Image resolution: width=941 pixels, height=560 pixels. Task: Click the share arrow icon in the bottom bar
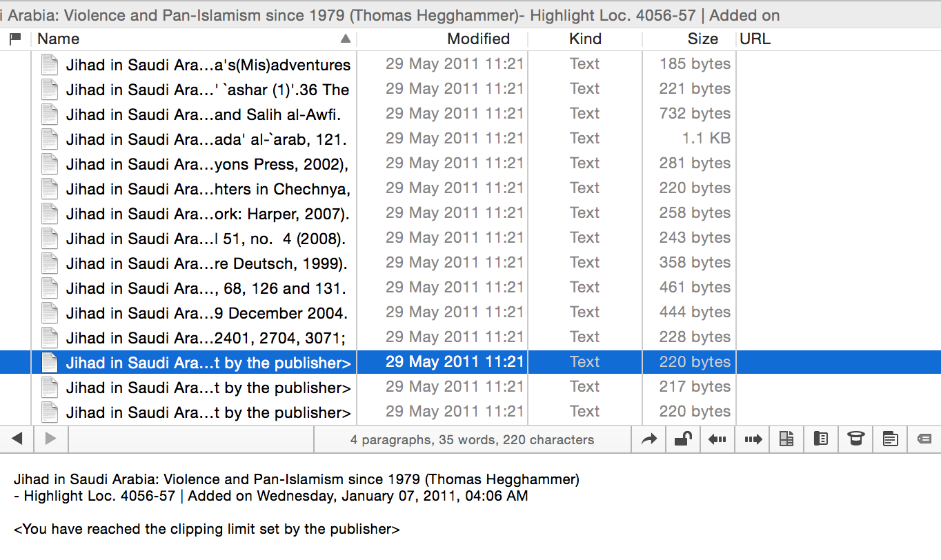click(648, 439)
